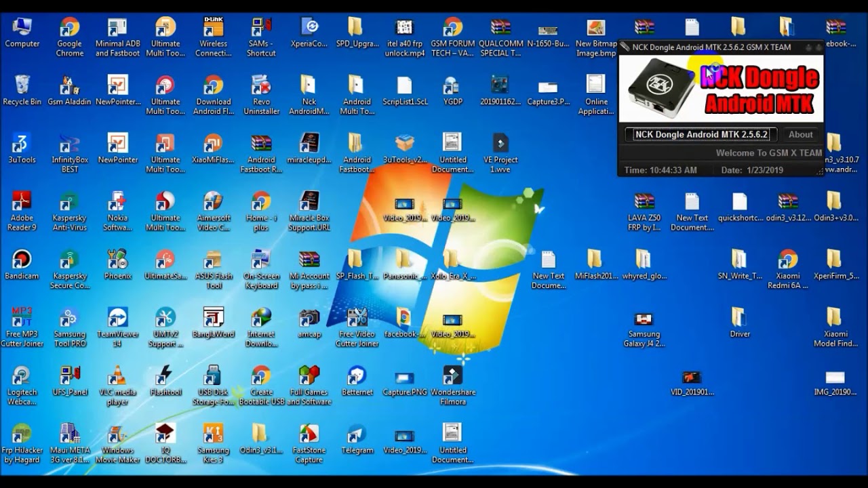The image size is (868, 488).
Task: Select the Gsm Aladdin icon
Action: click(x=70, y=91)
